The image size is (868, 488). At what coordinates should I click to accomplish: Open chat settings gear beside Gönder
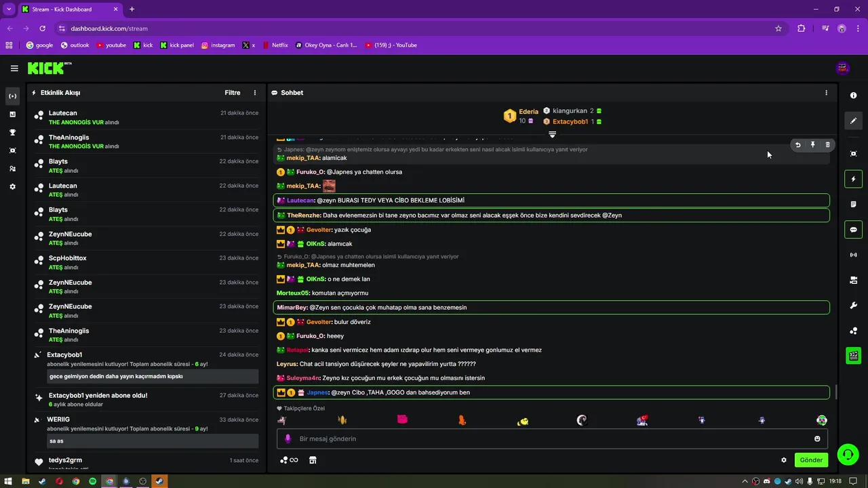pos(784,460)
